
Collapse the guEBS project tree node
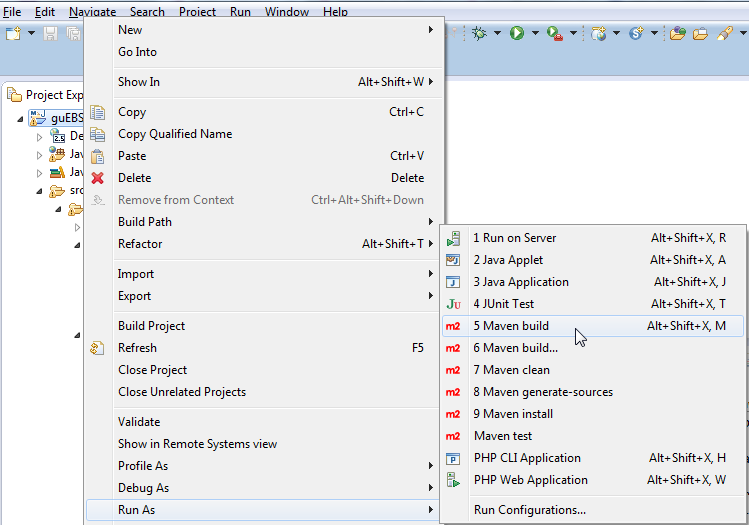click(20, 118)
